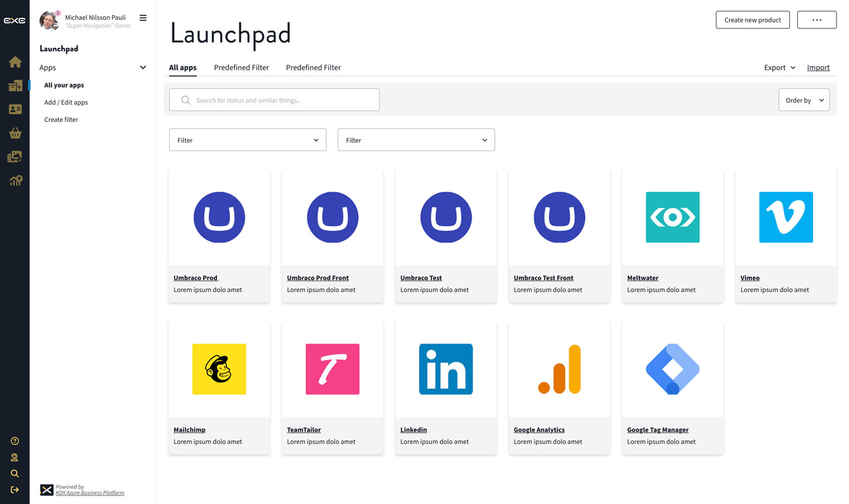849x504 pixels.
Task: Expand the Export dropdown
Action: coord(779,68)
